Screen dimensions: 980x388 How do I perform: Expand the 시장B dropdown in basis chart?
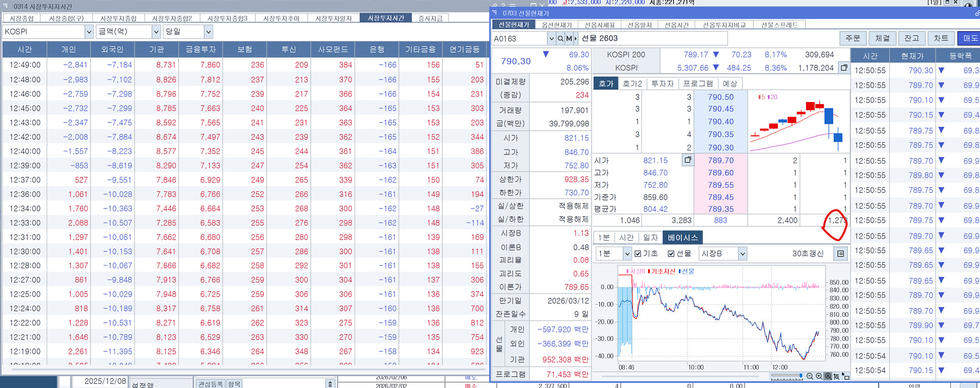tap(743, 253)
